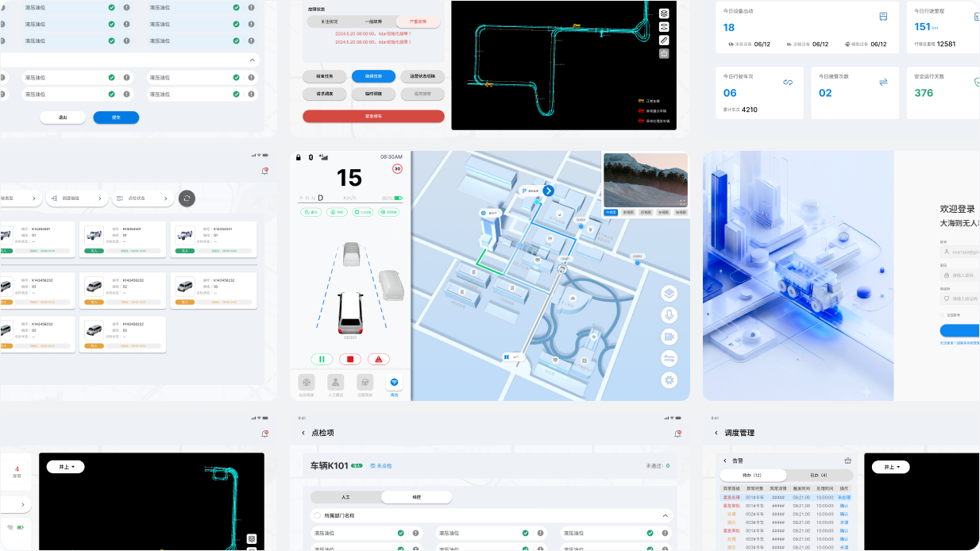Click the 运营状态切换 button
Viewport: 980px width, 551px height.
pos(422,76)
